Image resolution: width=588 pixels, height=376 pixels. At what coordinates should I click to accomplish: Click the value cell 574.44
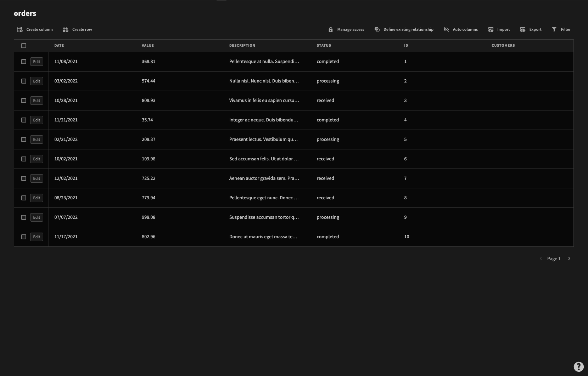point(149,81)
